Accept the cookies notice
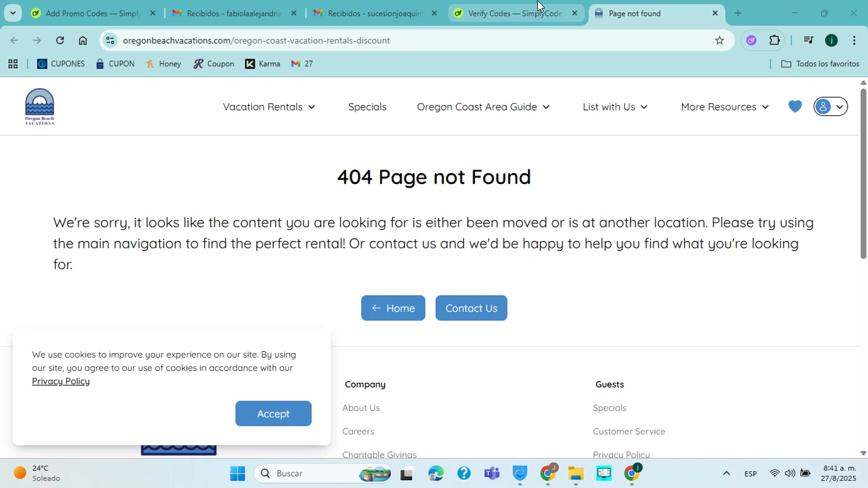Screen dimensions: 868x488 tap(273, 413)
